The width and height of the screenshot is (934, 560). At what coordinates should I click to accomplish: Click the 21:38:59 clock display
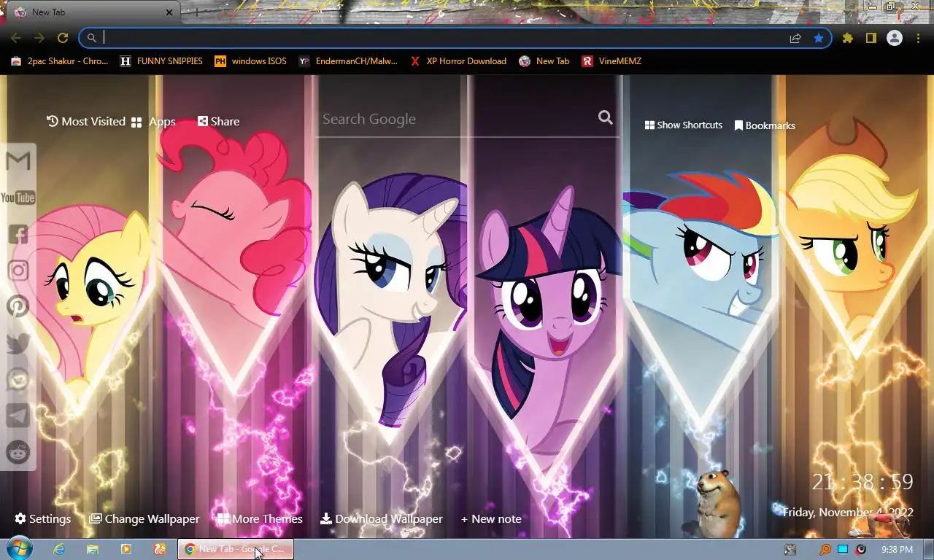pyautogui.click(x=862, y=482)
